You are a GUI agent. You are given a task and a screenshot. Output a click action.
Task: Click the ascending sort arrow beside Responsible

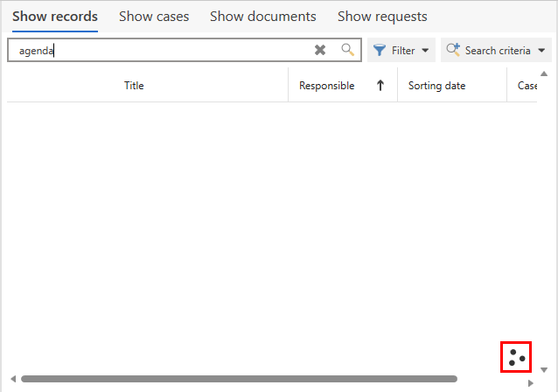tap(380, 86)
